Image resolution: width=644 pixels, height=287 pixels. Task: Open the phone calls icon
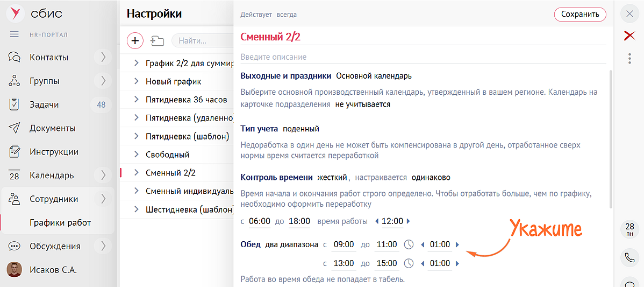click(x=629, y=257)
